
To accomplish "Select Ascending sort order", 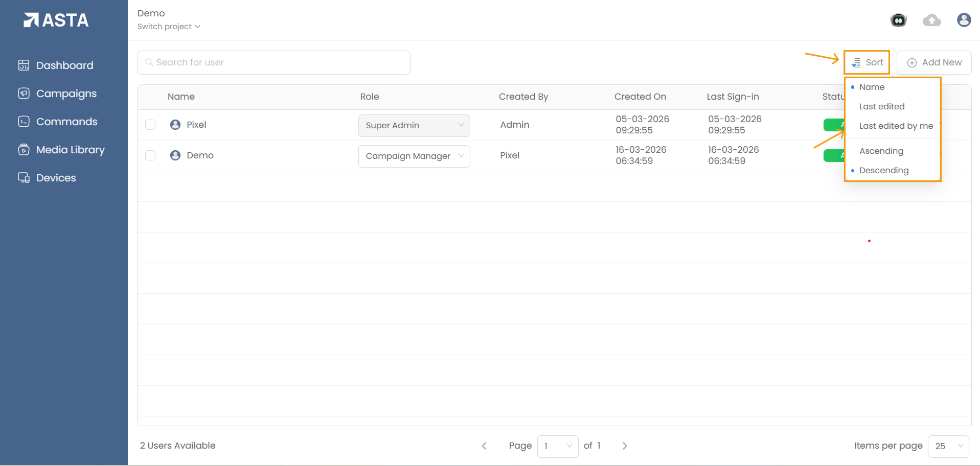I will [x=881, y=151].
